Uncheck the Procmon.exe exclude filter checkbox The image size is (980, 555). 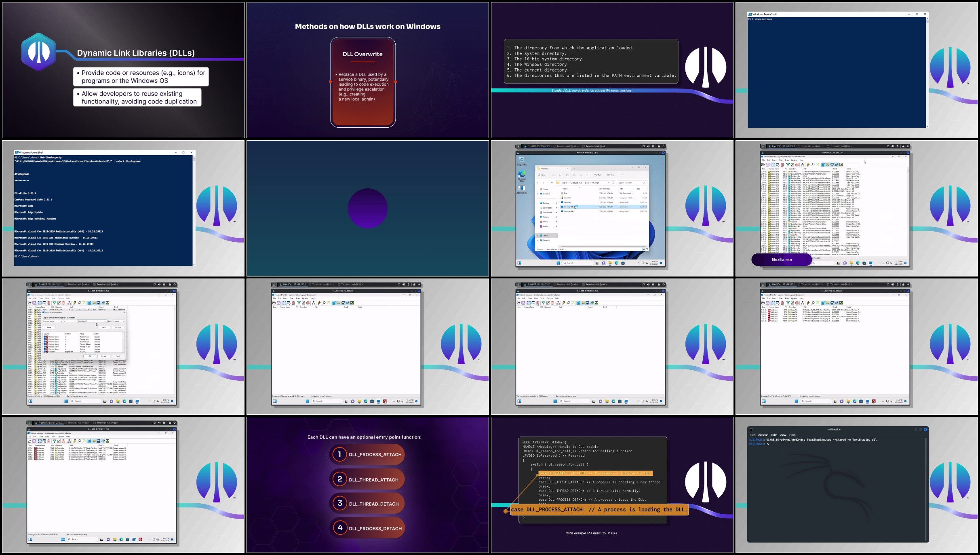pyautogui.click(x=44, y=337)
